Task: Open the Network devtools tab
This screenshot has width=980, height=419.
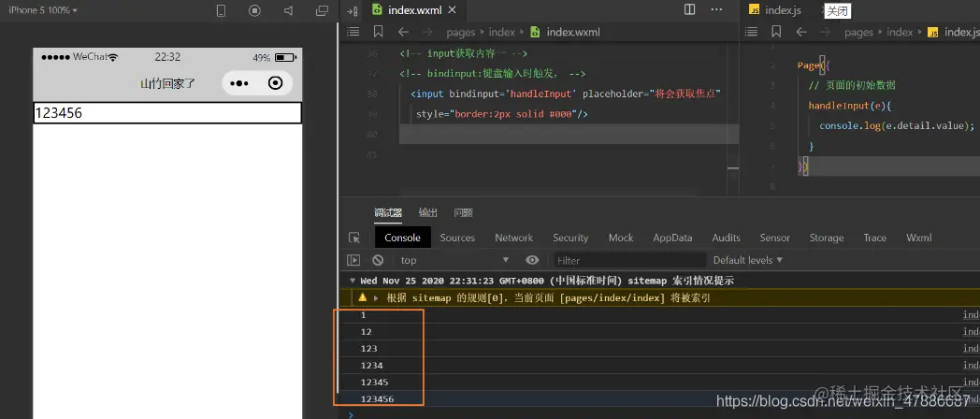Action: tap(513, 238)
